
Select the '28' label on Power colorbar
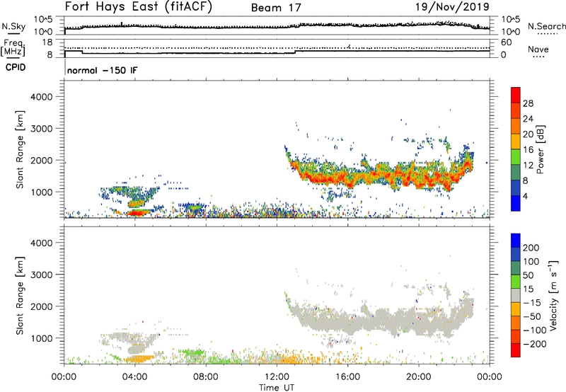click(x=528, y=103)
